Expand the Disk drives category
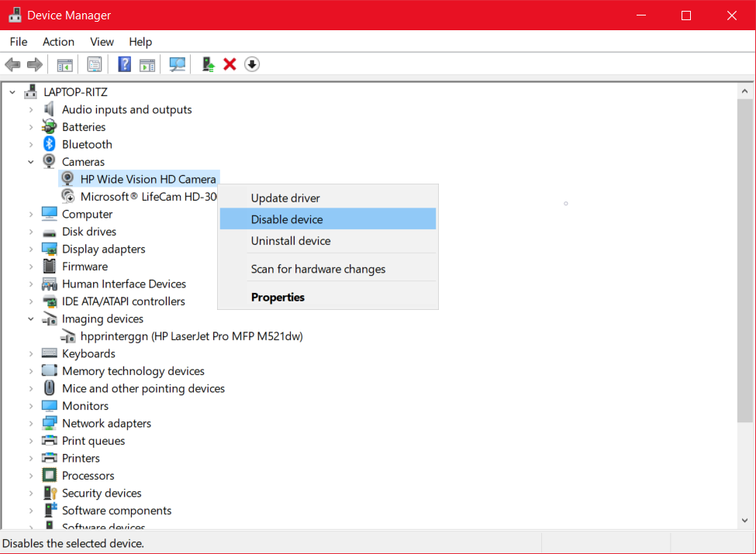756x554 pixels. 31,232
